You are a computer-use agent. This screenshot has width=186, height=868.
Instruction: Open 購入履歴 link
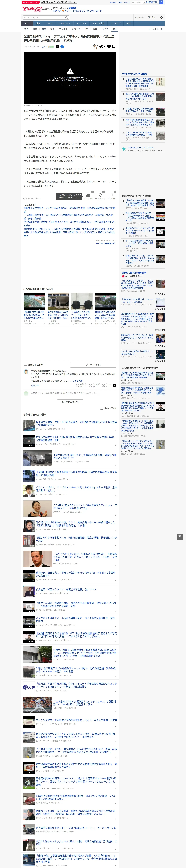tap(152, 18)
